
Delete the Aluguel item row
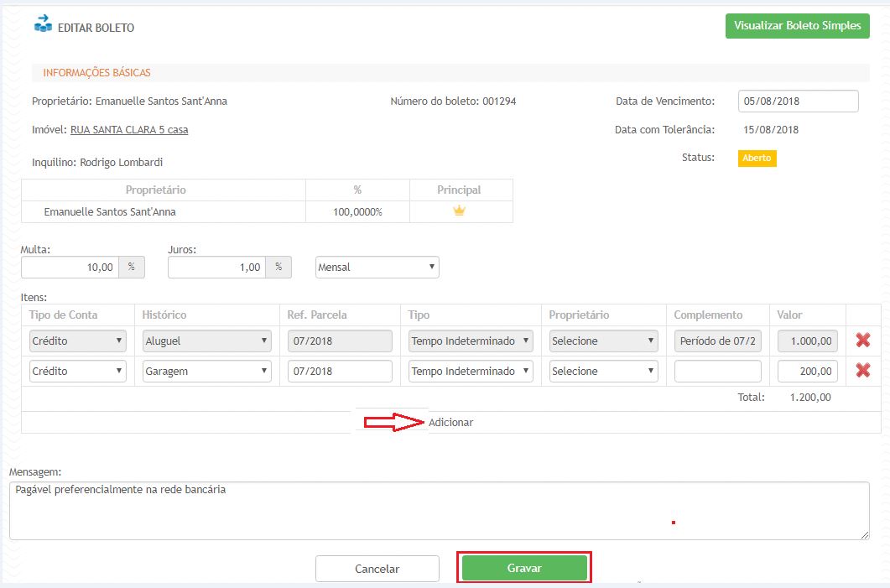click(x=862, y=341)
